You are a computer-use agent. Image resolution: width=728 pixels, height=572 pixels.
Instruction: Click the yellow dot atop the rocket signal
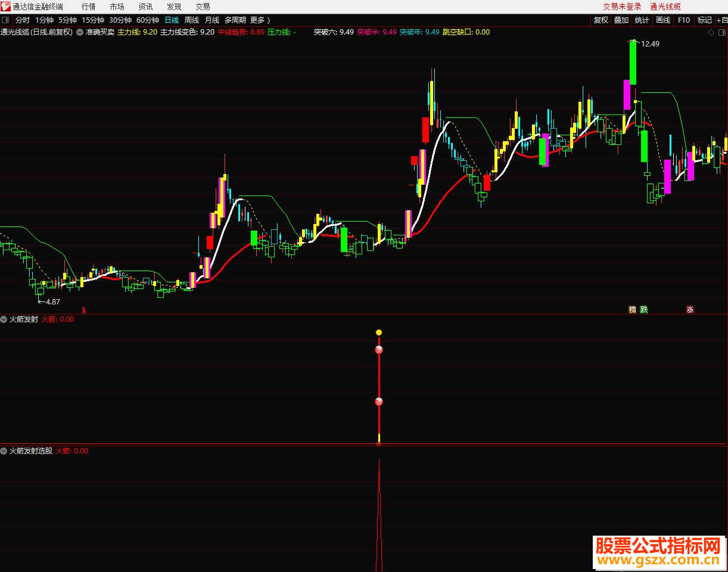click(379, 332)
